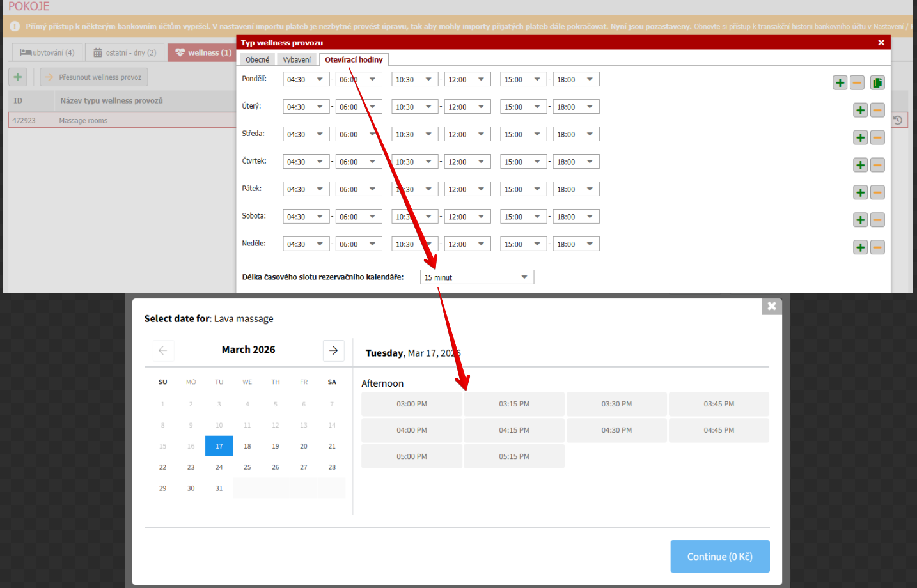Click the add new wellness type plus icon
Viewport: 917px width, 588px height.
pyautogui.click(x=18, y=77)
